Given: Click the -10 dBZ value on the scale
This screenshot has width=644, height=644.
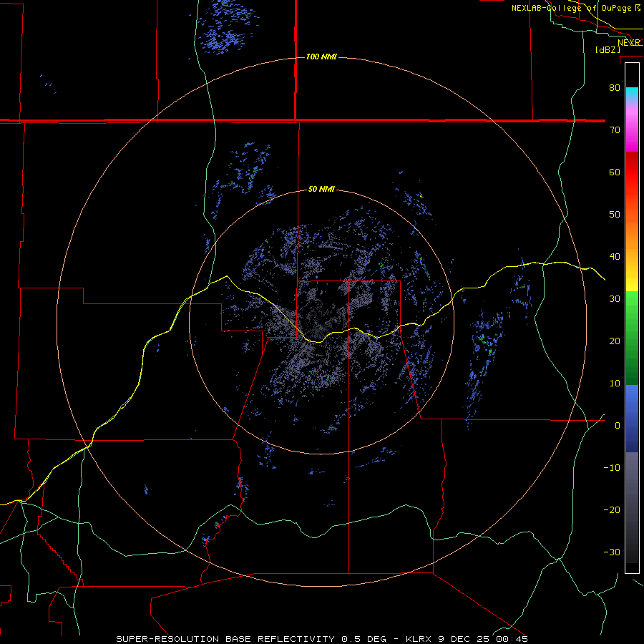Looking at the screenshot, I should pos(612,468).
